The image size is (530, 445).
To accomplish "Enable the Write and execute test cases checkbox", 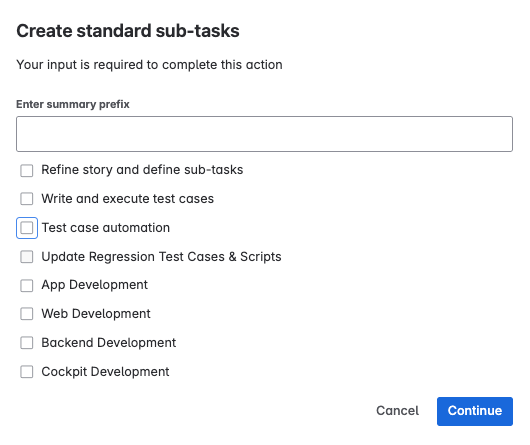I will click(27, 199).
